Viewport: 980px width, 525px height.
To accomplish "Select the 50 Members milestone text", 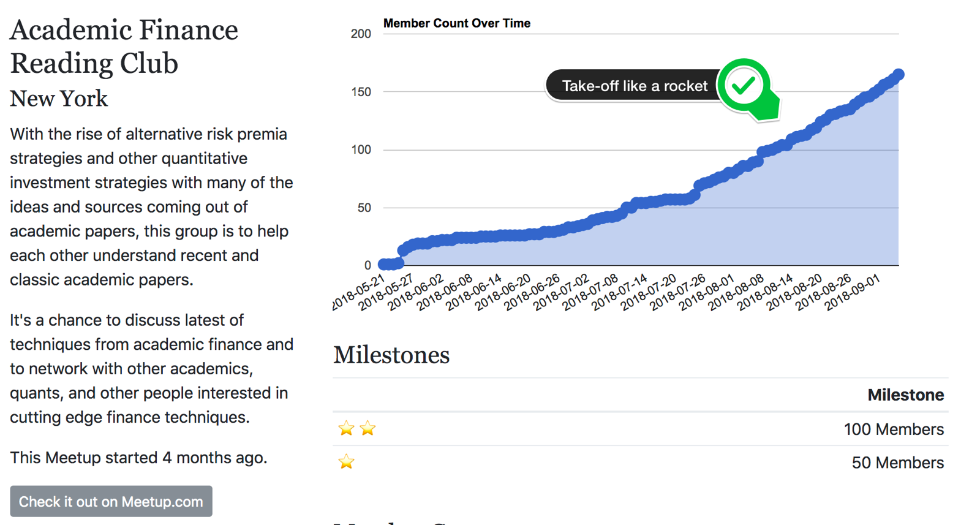I will (897, 463).
